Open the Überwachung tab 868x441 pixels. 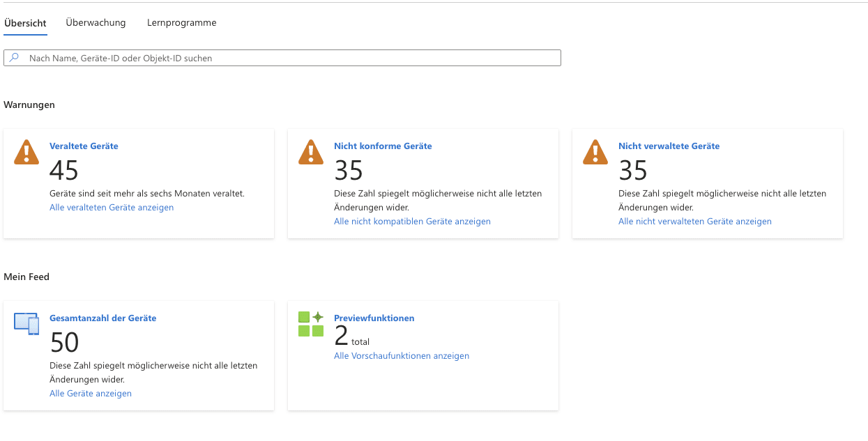click(x=96, y=23)
